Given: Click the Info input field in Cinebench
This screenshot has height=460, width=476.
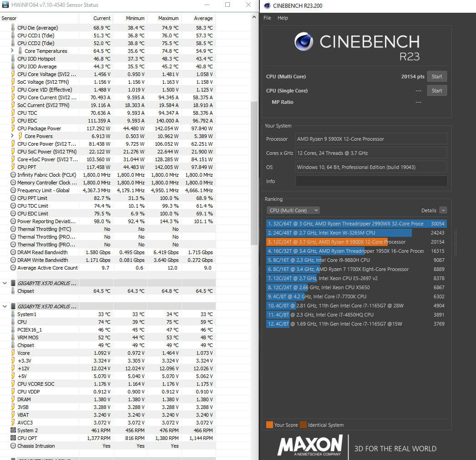Looking at the screenshot, I should (371, 181).
